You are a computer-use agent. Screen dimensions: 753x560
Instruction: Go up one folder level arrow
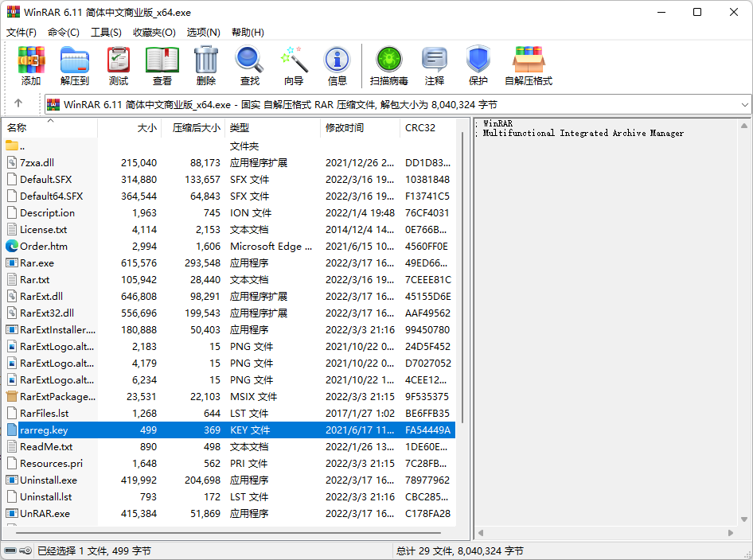(18, 103)
